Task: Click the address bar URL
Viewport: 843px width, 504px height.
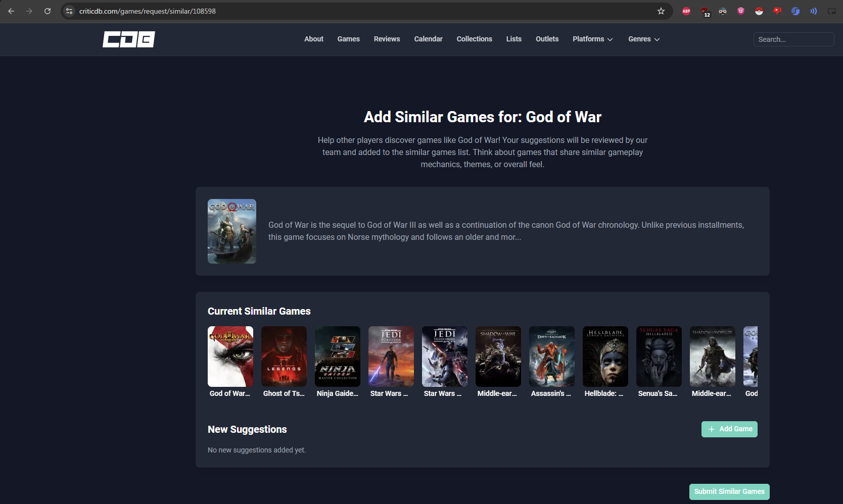Action: [148, 11]
